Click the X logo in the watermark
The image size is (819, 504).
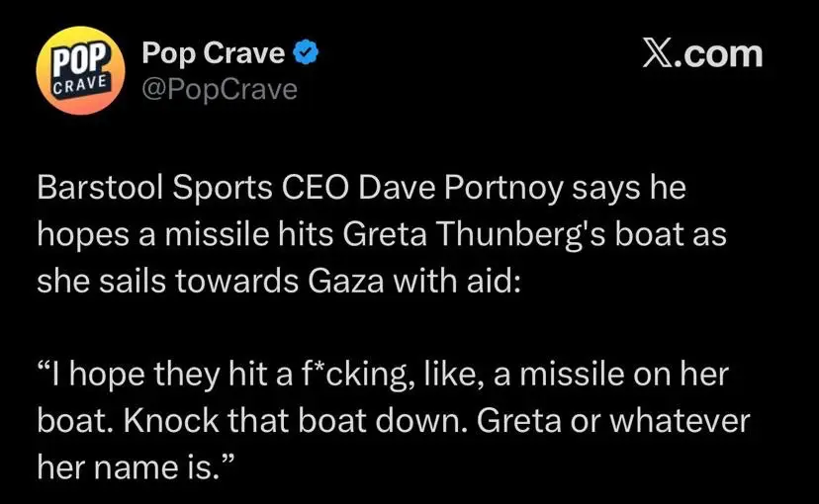(x=661, y=53)
